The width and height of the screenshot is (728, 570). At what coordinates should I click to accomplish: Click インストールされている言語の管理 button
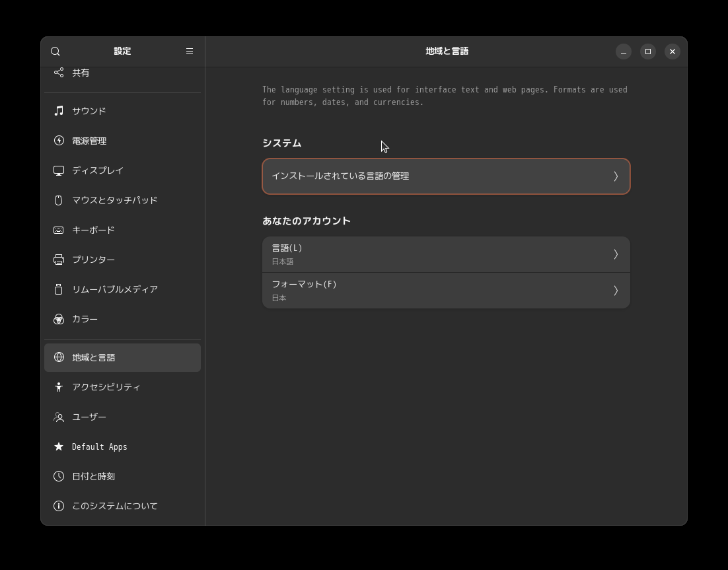click(446, 176)
